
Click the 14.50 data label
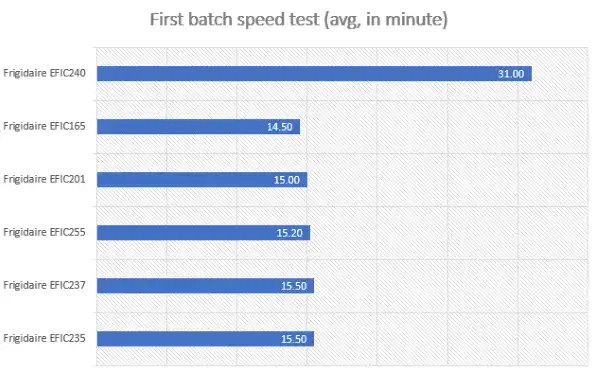pos(280,127)
